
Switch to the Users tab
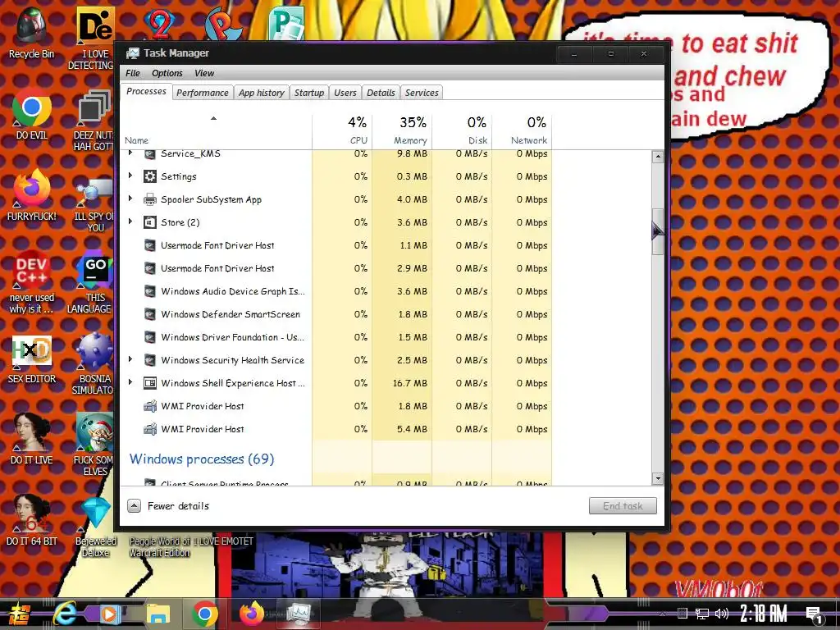click(x=345, y=93)
